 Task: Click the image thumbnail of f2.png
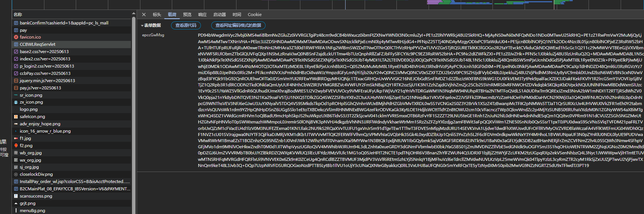(16, 146)
